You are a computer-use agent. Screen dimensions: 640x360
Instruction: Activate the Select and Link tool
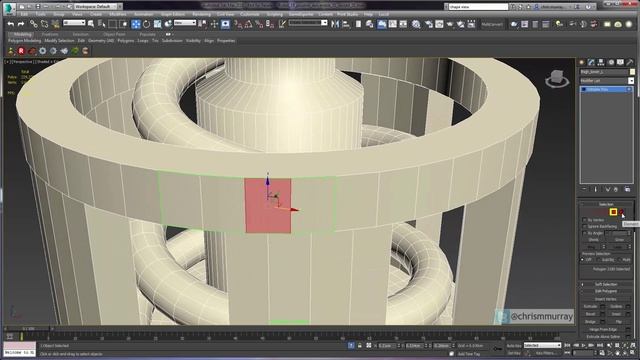tap(33, 24)
